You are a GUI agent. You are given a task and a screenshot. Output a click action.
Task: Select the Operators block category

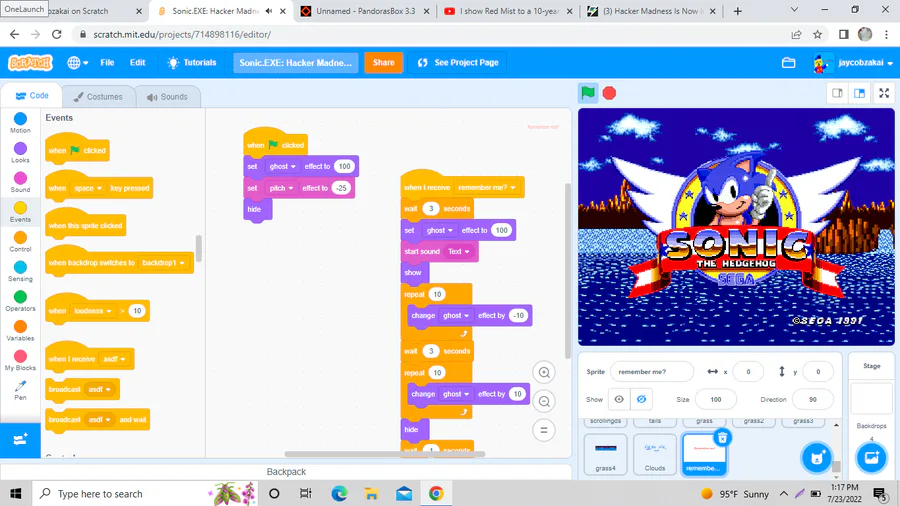tap(20, 301)
